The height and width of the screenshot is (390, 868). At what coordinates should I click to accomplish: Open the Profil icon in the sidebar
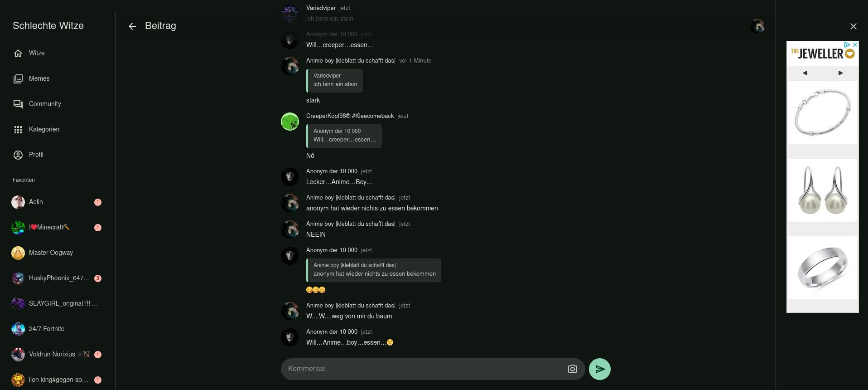click(18, 155)
